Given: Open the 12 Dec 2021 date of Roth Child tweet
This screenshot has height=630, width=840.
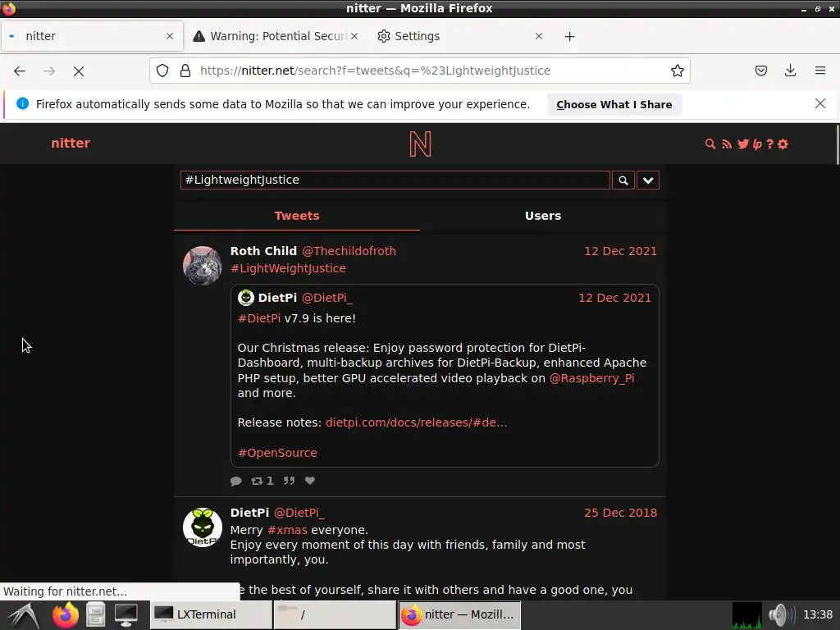Looking at the screenshot, I should [620, 251].
